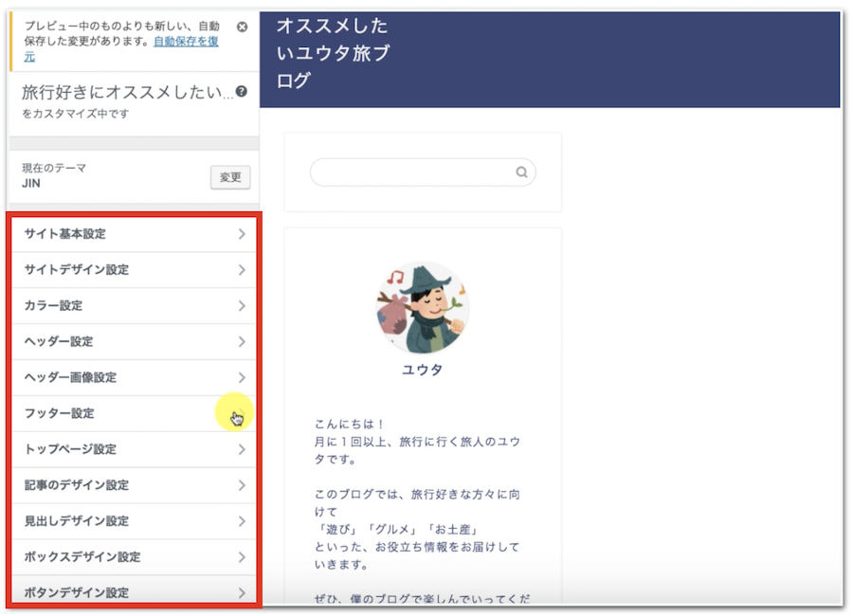Open the カラー設定 panel
Viewport: 853px width, 616px height.
[133, 306]
